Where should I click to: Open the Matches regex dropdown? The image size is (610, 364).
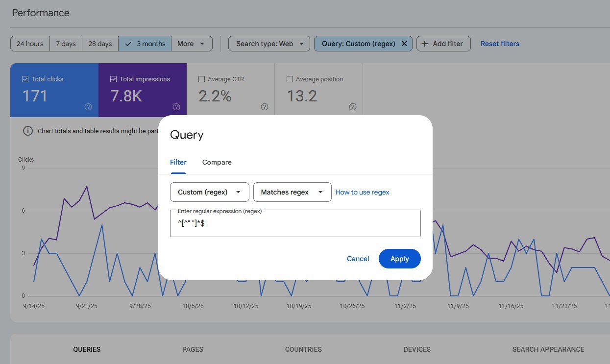tap(292, 192)
